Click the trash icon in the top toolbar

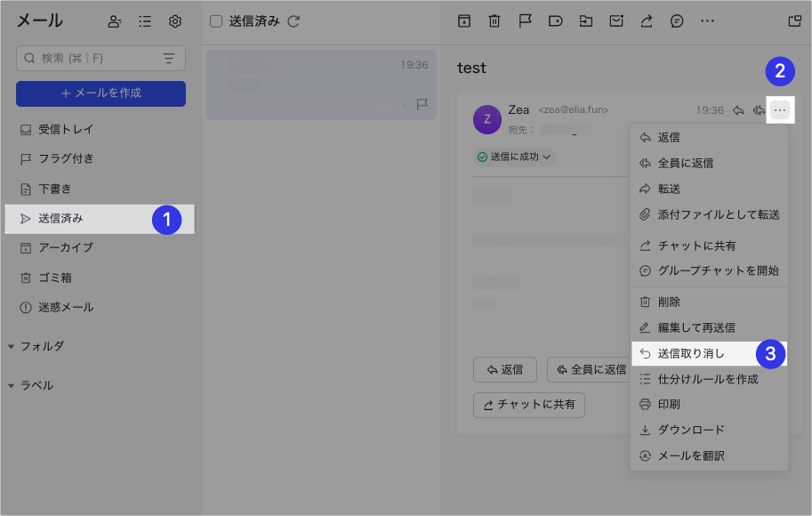click(494, 21)
